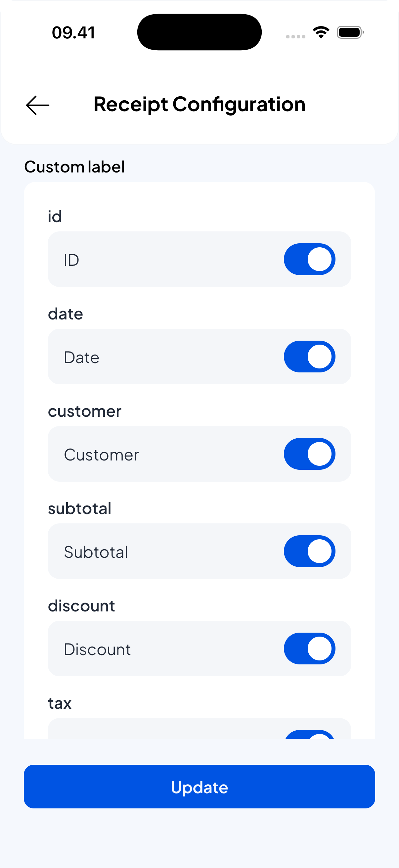Viewport: 399px width, 868px height.
Task: Tap the tax field heading
Action: pyautogui.click(x=60, y=703)
